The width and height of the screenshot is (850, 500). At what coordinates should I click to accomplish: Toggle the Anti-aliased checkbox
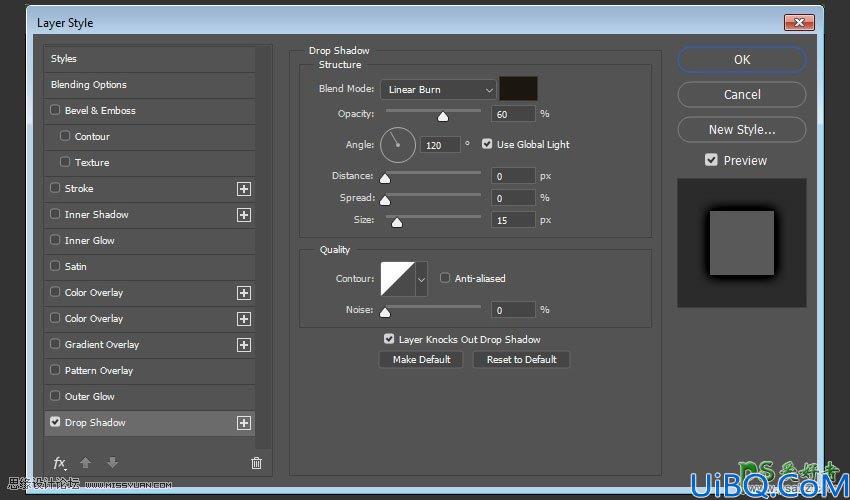(445, 278)
